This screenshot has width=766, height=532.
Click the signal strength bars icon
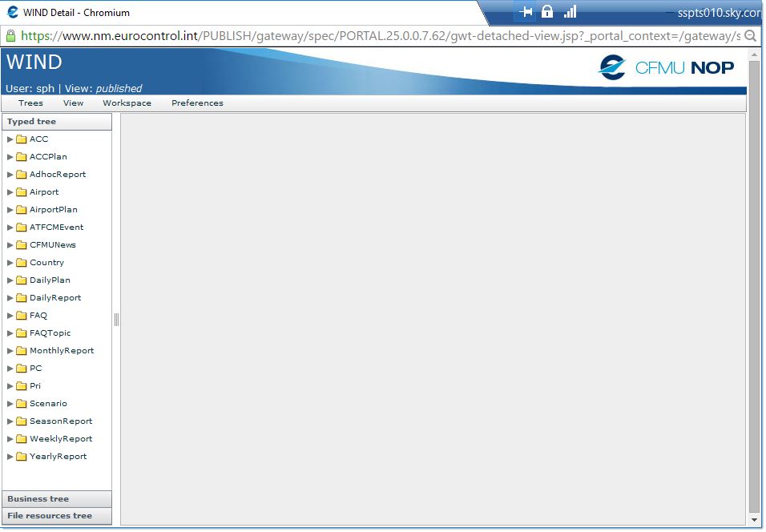coord(570,12)
